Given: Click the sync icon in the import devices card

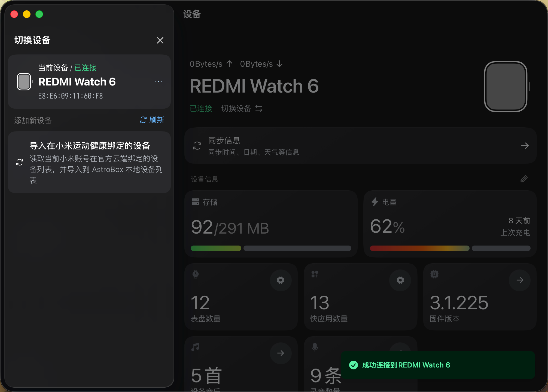Looking at the screenshot, I should (20, 163).
